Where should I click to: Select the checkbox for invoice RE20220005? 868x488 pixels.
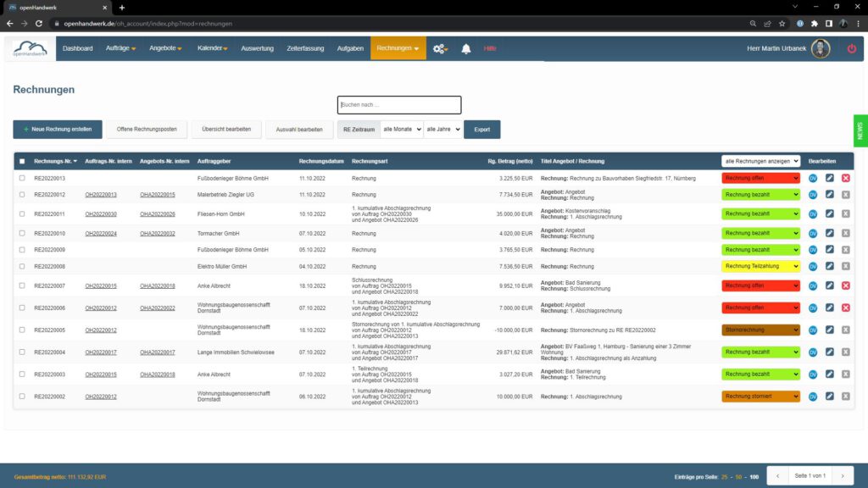click(22, 330)
